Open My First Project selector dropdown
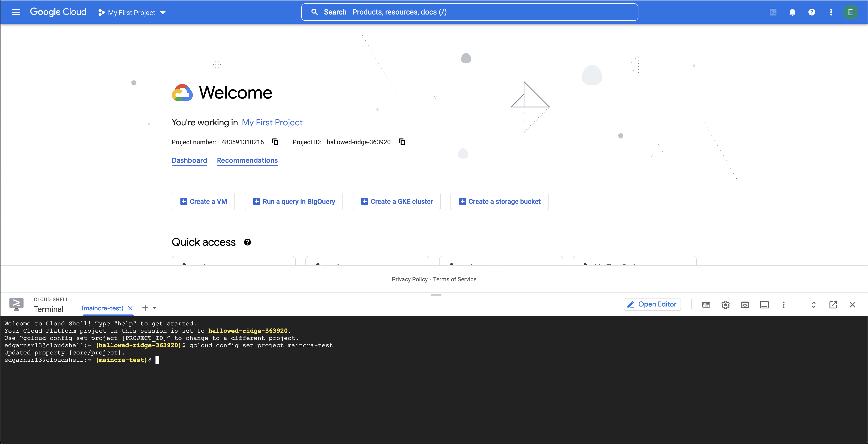868x444 pixels. tap(132, 13)
